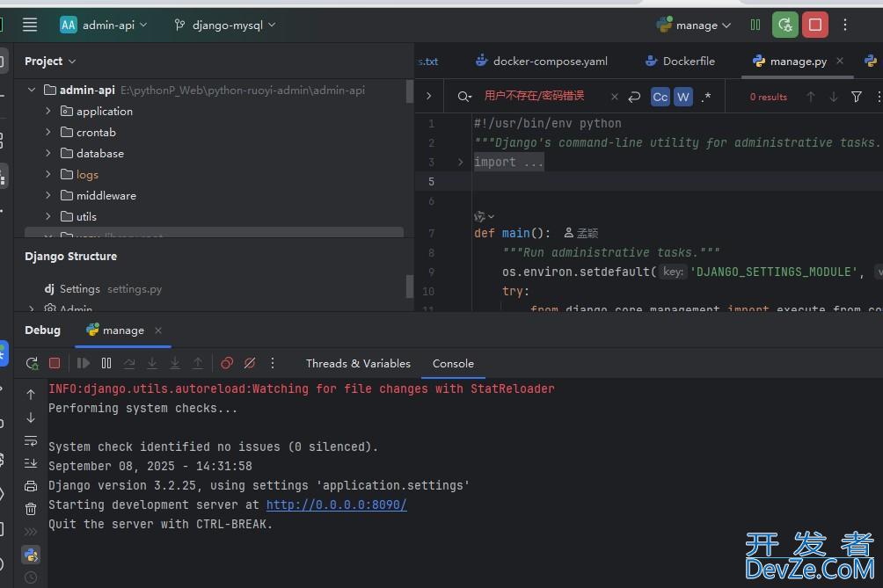Pause the program in the Debug toolbar
The image size is (883, 588).
(106, 363)
